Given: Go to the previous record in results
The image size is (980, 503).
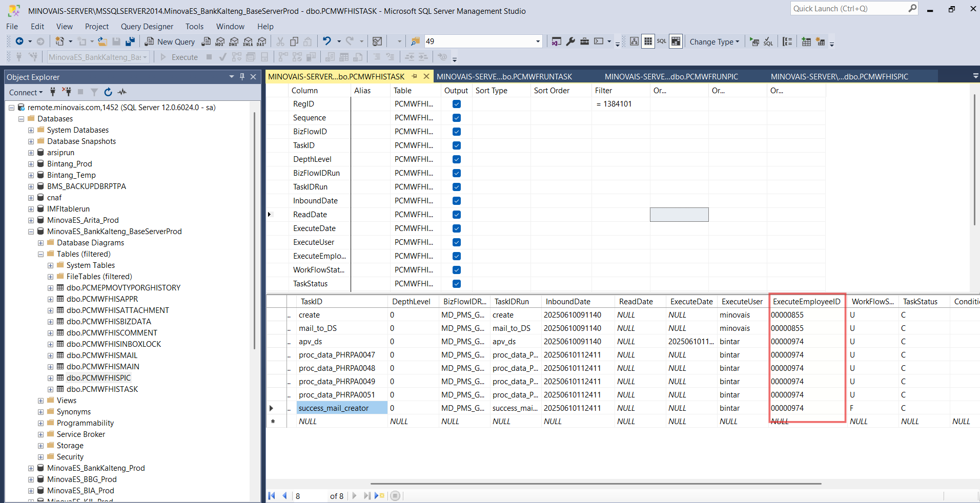Looking at the screenshot, I should coord(284,496).
